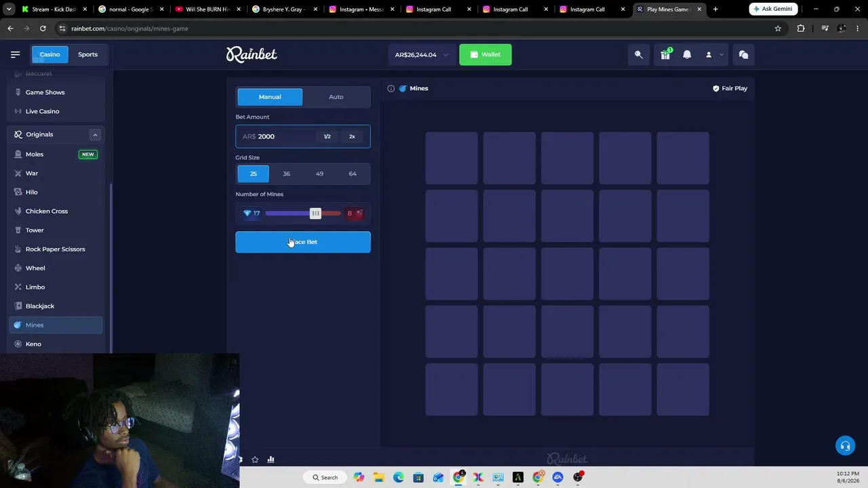868x488 pixels.
Task: Select grid size 49
Action: coord(319,174)
